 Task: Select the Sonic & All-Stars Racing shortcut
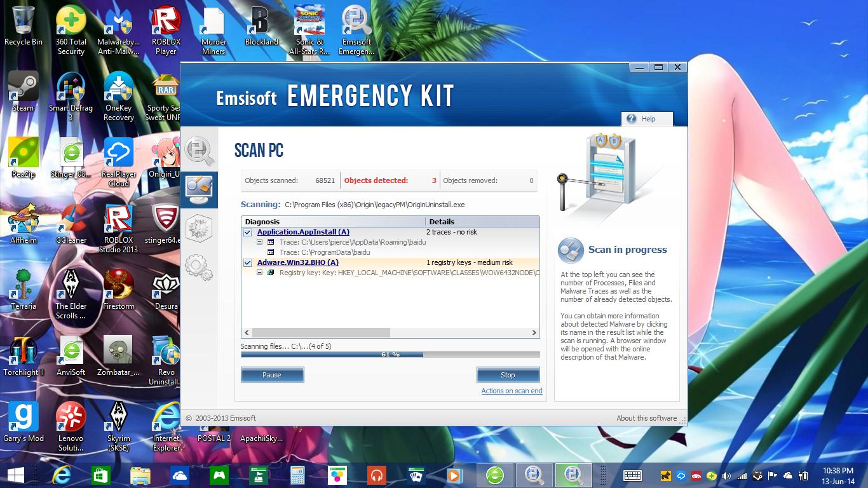tap(309, 30)
